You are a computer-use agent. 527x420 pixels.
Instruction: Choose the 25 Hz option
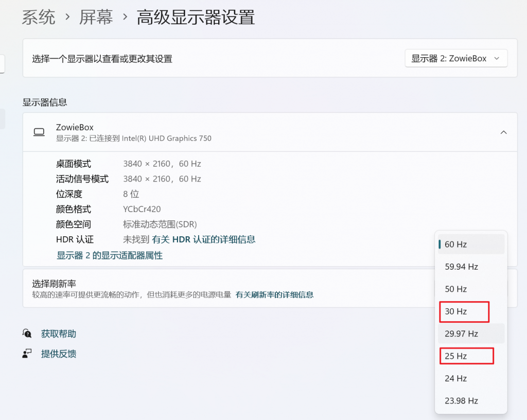(x=466, y=356)
